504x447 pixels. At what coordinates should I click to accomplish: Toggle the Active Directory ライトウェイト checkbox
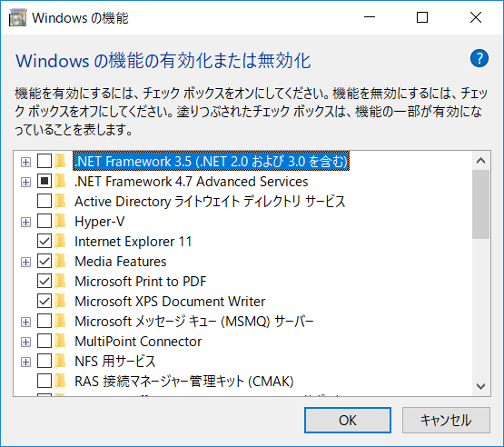coord(44,202)
